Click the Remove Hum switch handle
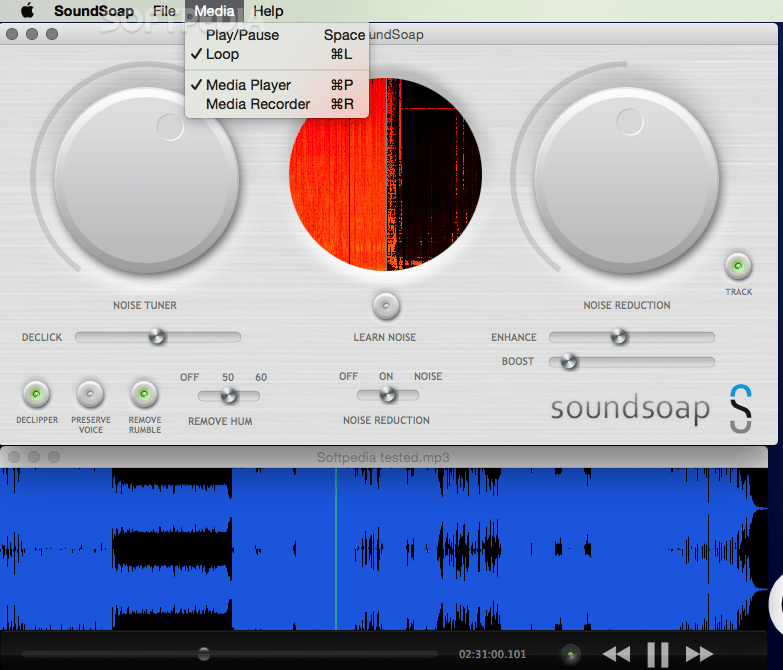The image size is (783, 670). click(x=229, y=396)
